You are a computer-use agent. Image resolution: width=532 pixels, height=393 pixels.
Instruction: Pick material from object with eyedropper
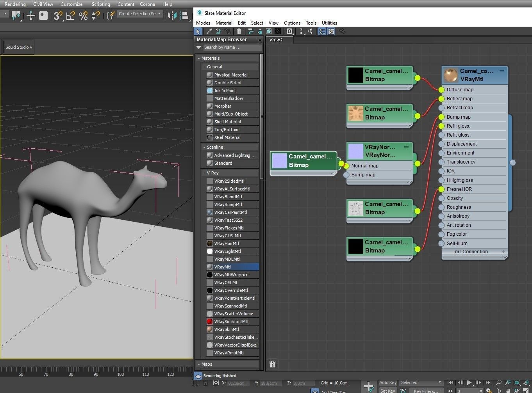click(209, 32)
